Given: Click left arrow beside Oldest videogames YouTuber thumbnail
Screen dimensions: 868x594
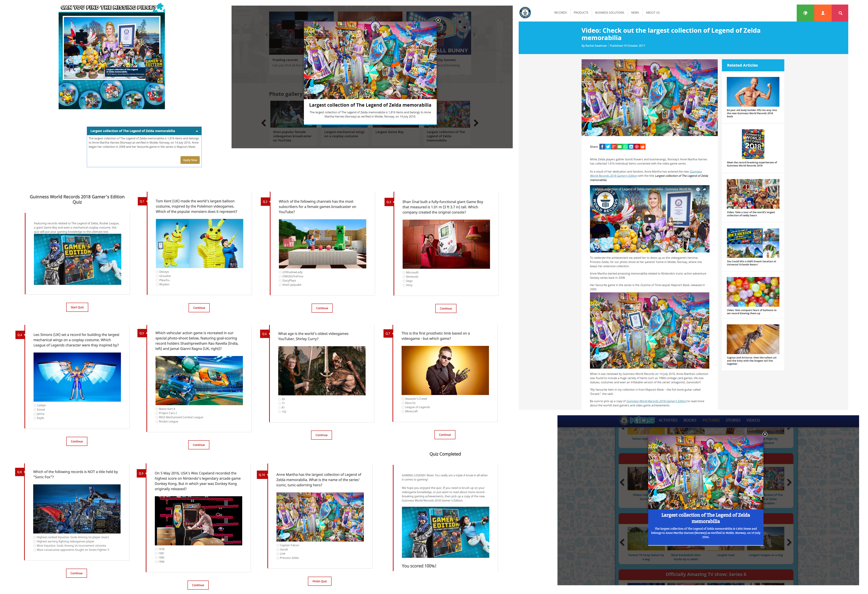Looking at the screenshot, I should 622,483.
